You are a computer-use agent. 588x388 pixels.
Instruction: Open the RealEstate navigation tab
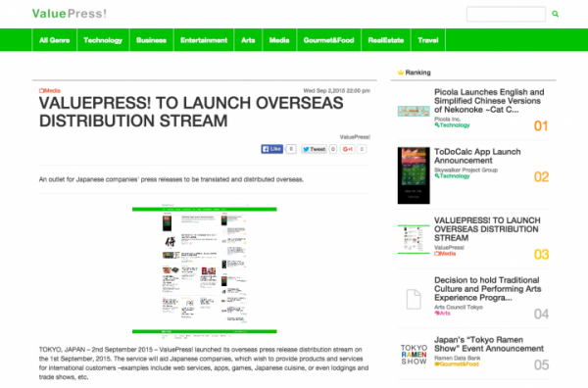[x=385, y=40]
